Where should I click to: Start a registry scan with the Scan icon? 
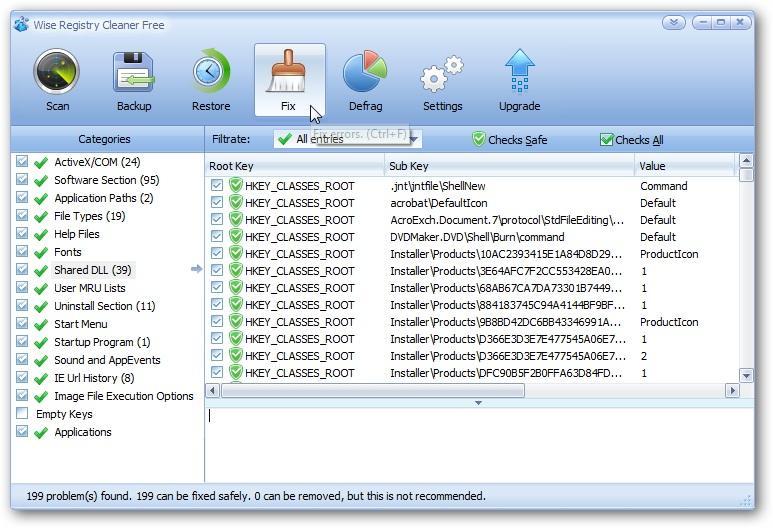click(57, 72)
